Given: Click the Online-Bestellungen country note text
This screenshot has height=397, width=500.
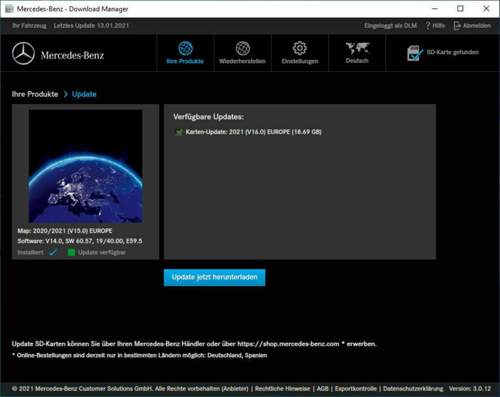Looking at the screenshot, I should tap(140, 355).
